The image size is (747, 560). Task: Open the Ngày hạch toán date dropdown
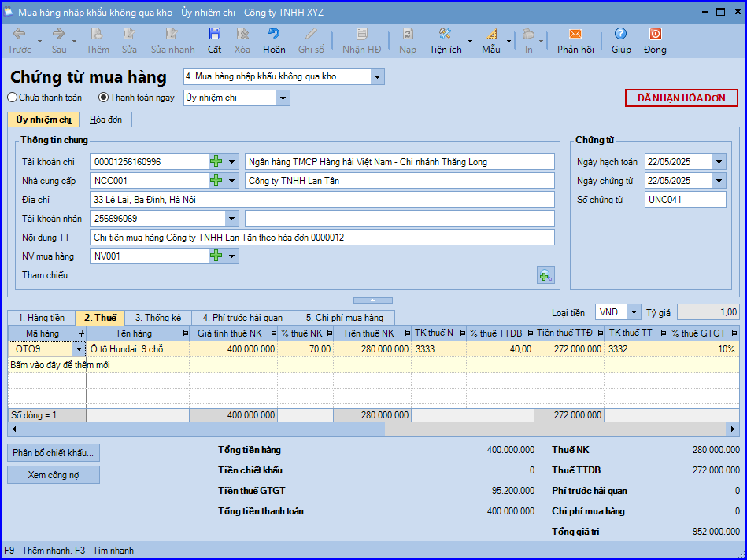click(719, 162)
